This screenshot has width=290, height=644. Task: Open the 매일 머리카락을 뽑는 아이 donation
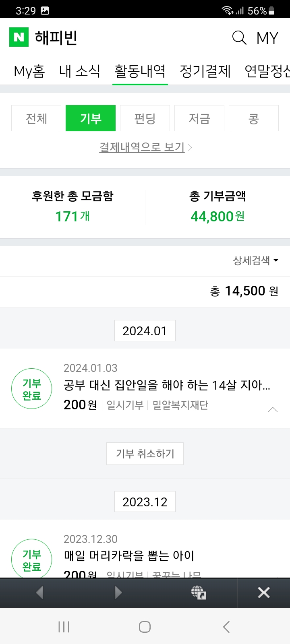pos(129,556)
